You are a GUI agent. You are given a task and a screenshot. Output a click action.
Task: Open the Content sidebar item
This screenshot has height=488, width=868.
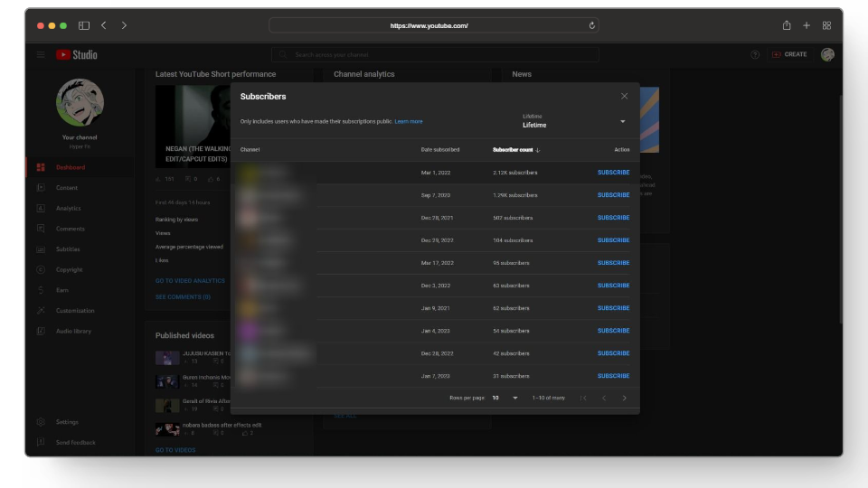click(66, 188)
